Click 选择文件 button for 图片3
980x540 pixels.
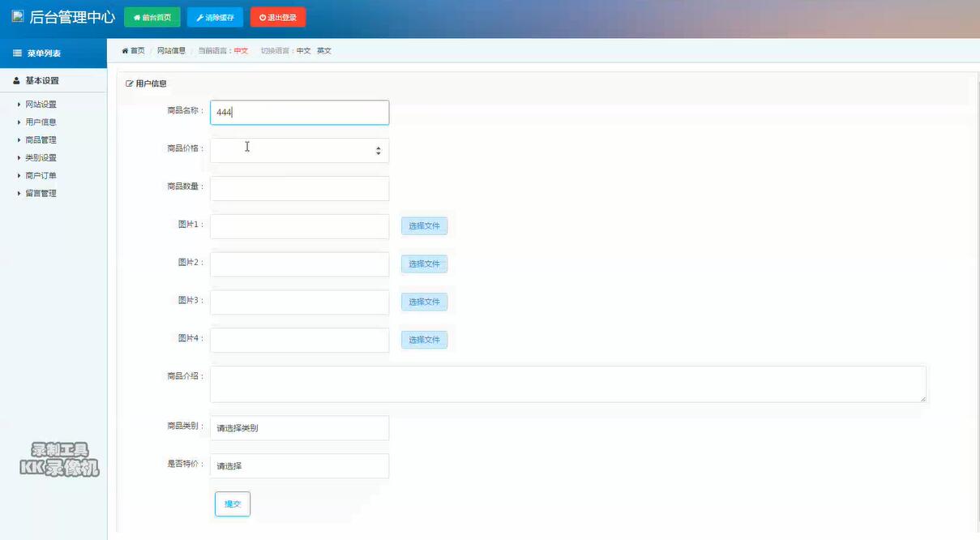[x=424, y=302]
